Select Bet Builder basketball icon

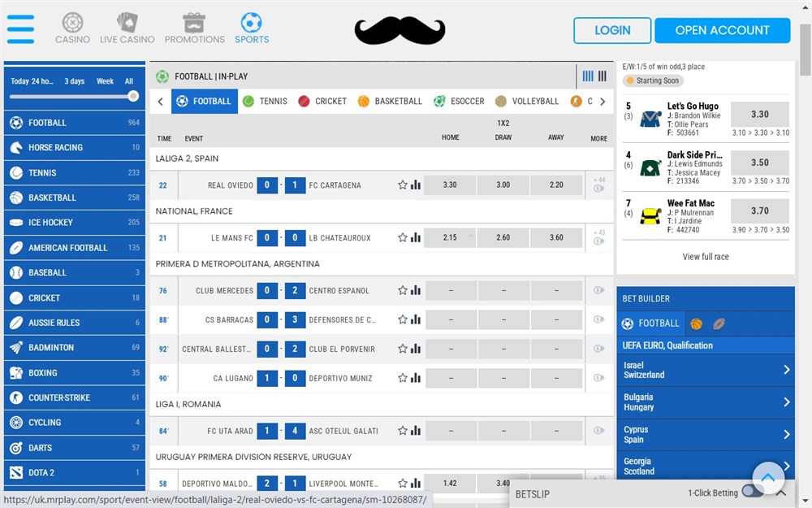click(697, 324)
